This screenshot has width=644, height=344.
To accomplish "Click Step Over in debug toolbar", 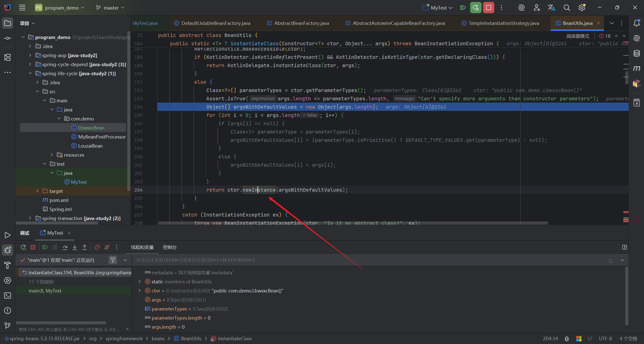I will [x=65, y=247].
